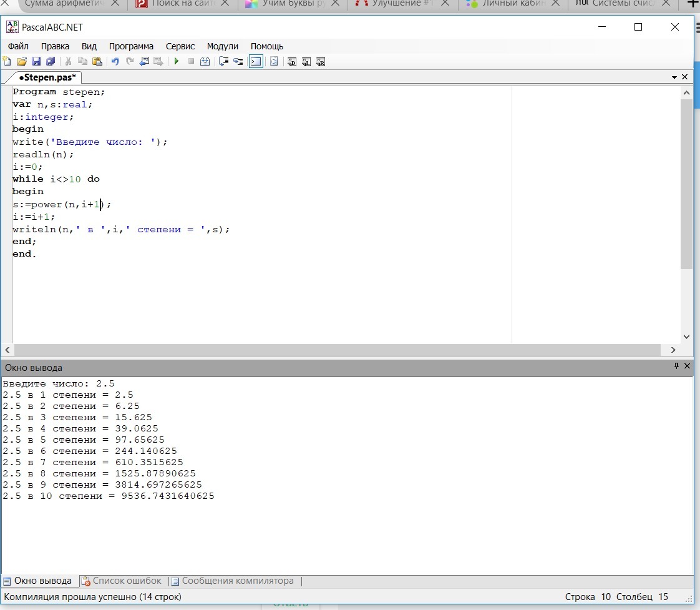Toggle the output window toolbar button
This screenshot has width=700, height=610.
pyautogui.click(x=256, y=61)
